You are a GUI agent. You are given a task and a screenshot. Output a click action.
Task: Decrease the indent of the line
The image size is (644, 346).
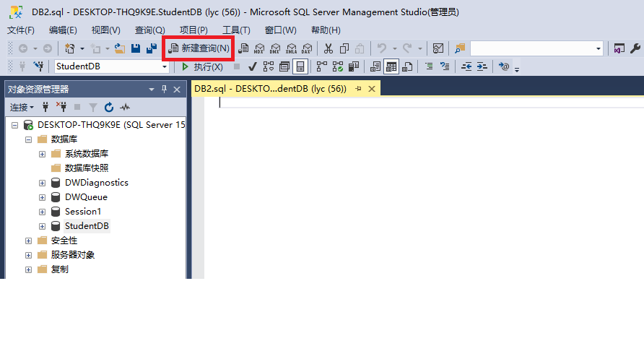click(466, 66)
